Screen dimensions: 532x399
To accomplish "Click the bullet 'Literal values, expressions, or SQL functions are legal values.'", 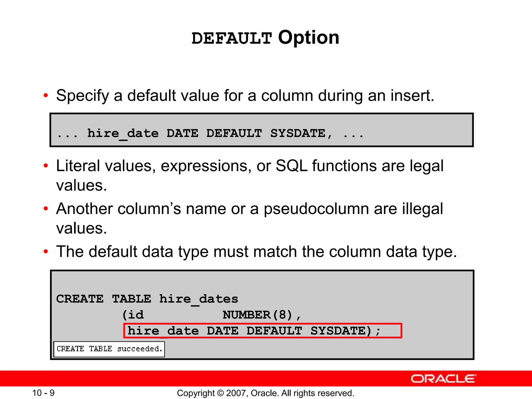I will click(x=250, y=175).
